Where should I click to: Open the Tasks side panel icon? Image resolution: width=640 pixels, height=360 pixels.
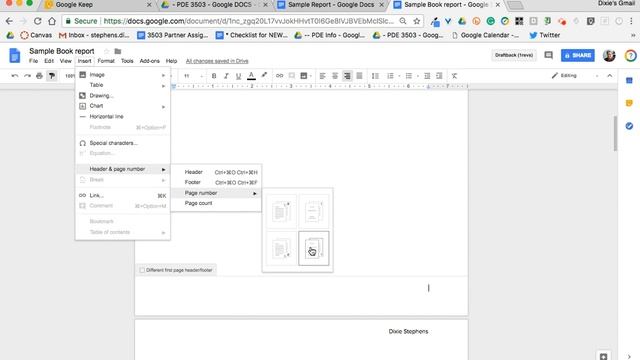click(x=629, y=126)
